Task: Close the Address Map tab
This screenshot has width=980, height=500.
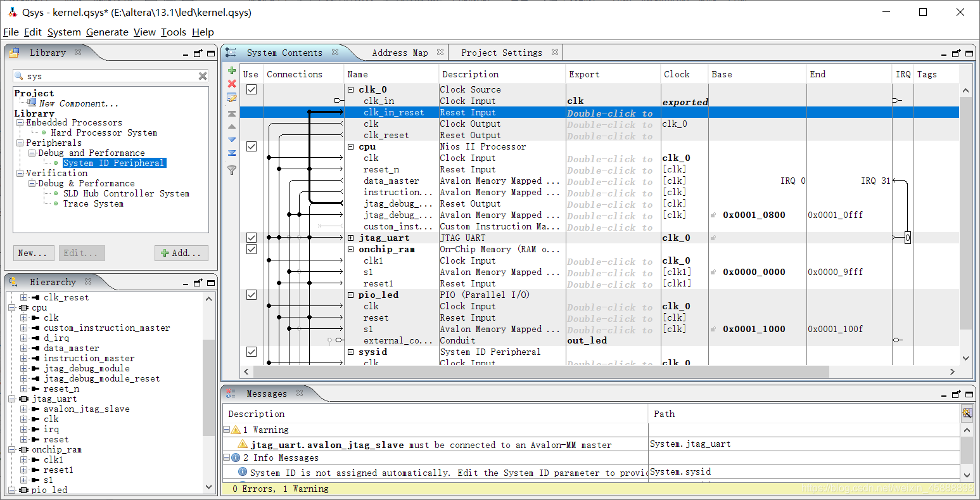Action: click(x=440, y=53)
